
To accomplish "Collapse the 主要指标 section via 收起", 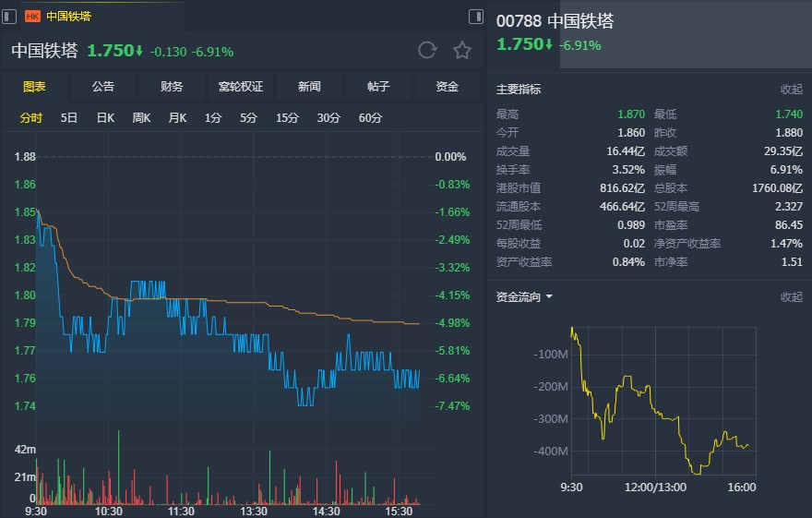I will tap(792, 89).
